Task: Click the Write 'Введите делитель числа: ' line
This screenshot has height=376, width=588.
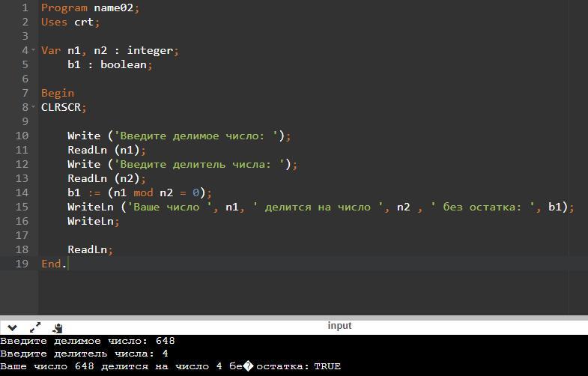Action: tap(182, 164)
